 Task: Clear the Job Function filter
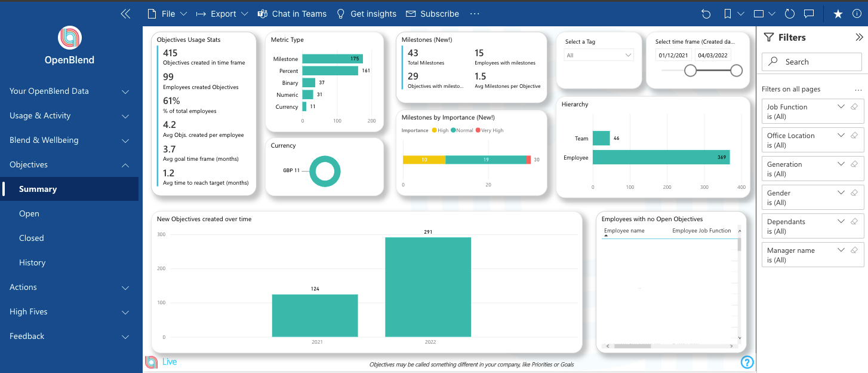click(x=854, y=107)
